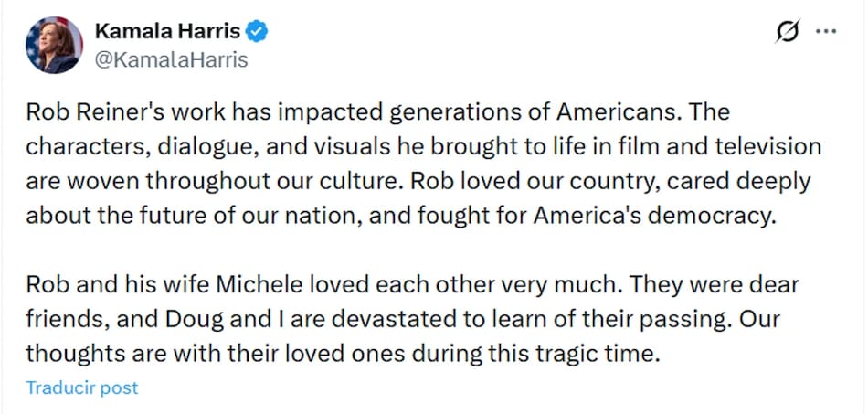
Task: Click the Grok icon next to more options
Action: (785, 32)
